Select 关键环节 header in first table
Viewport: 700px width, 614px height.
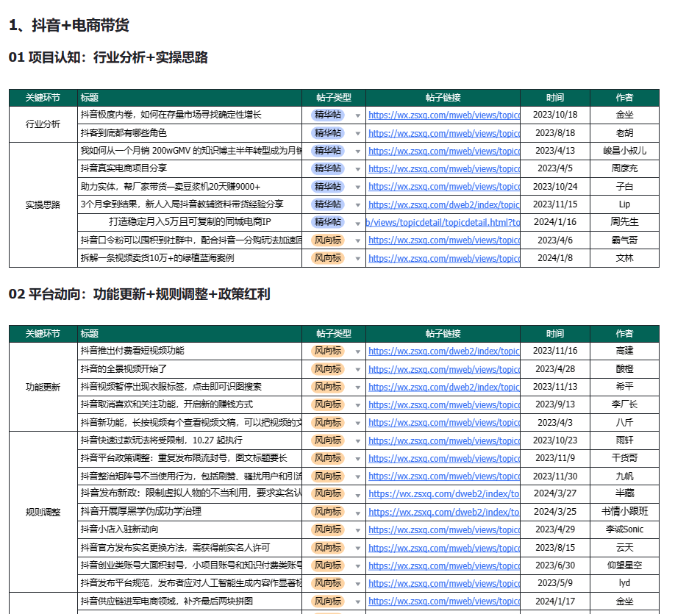(43, 98)
